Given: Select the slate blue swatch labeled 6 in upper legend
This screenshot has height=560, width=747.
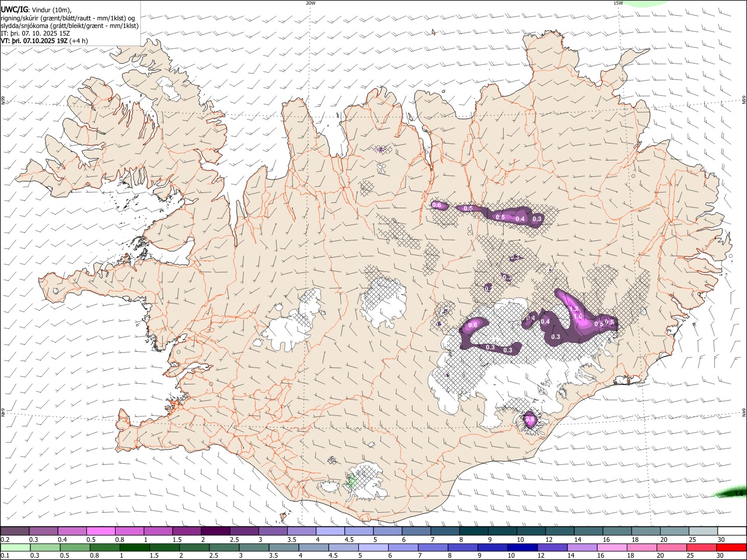Looking at the screenshot, I should [416, 531].
